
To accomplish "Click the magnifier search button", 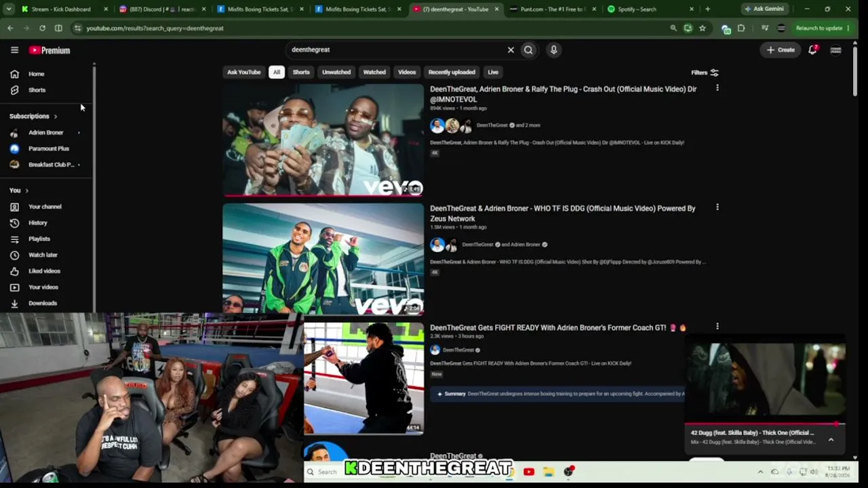I will (528, 49).
